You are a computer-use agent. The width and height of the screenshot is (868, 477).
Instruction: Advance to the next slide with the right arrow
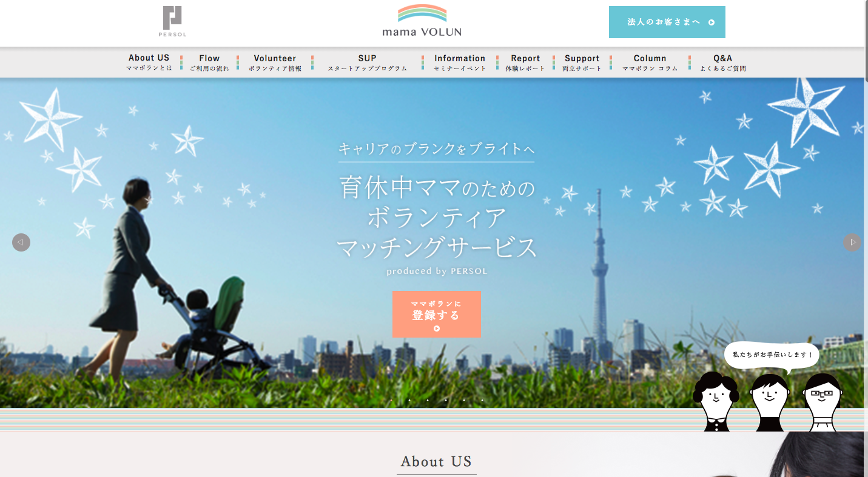[x=852, y=242]
